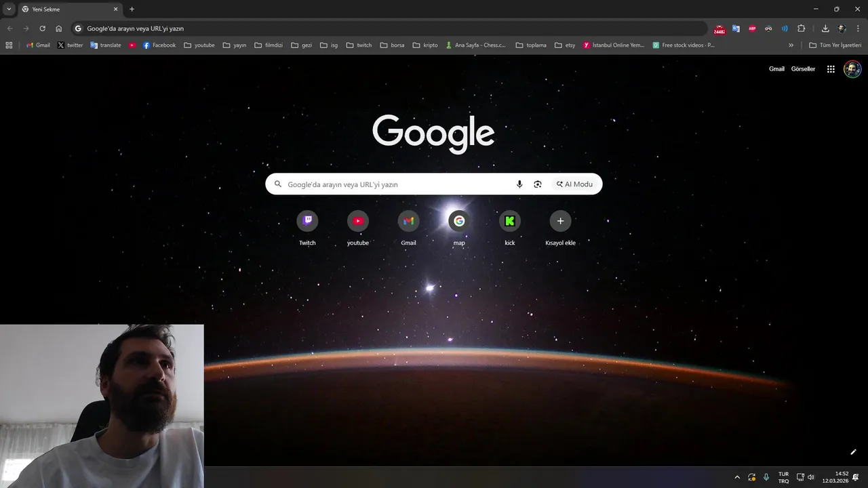Open the blue sound waves extension
Viewport: 868px width, 488px height.
click(x=785, y=28)
